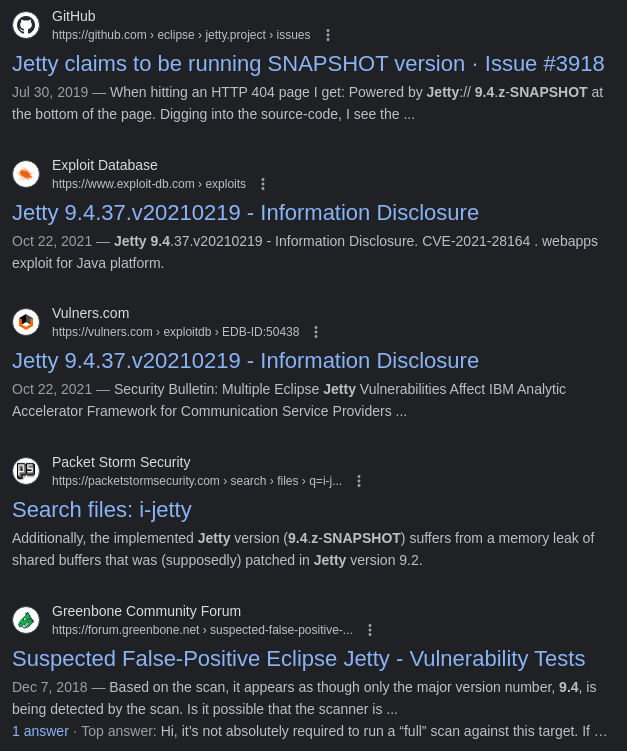Image resolution: width=627 pixels, height=751 pixels.
Task: Open "Jetty claims to be running SNAPSHOT version" link
Action: 308,64
